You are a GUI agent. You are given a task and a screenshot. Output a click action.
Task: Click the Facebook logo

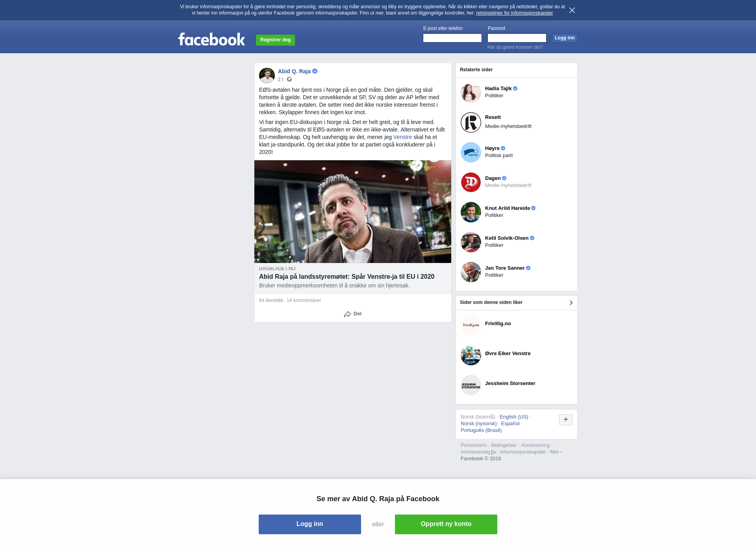211,39
